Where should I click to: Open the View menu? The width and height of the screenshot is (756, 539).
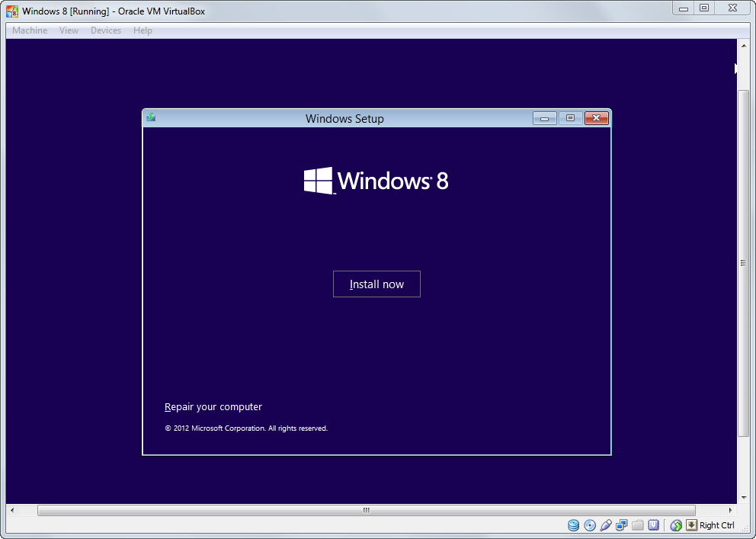tap(69, 30)
